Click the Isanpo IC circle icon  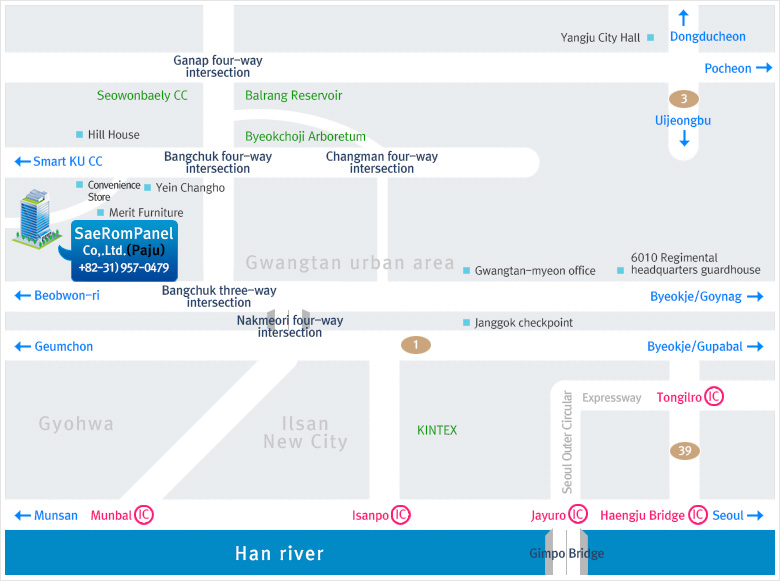point(400,515)
